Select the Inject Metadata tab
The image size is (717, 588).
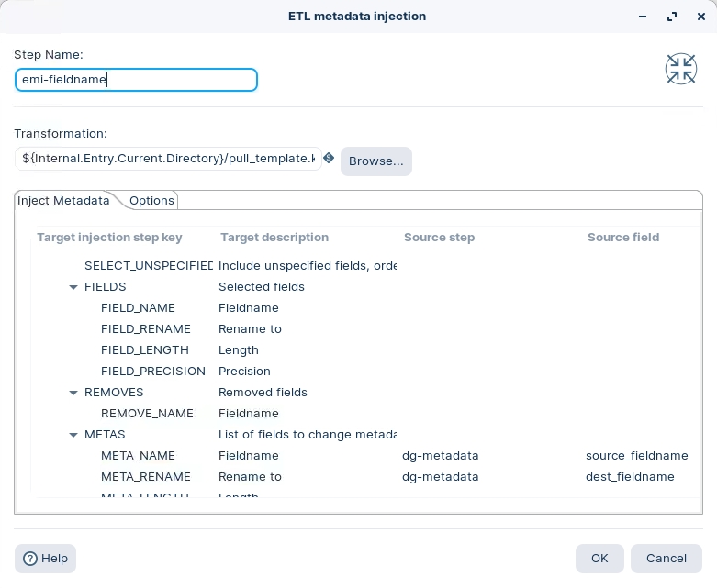click(x=63, y=201)
